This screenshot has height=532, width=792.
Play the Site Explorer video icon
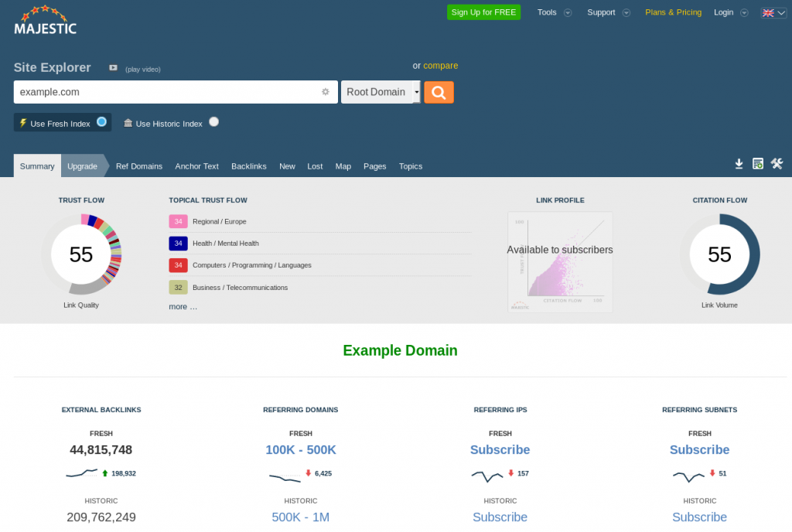[x=113, y=67]
